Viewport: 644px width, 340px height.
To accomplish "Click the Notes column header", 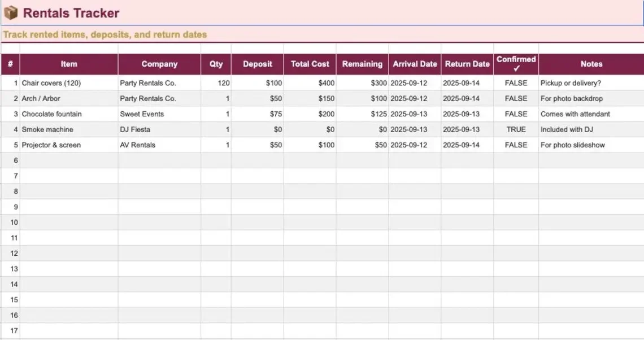I will click(591, 64).
